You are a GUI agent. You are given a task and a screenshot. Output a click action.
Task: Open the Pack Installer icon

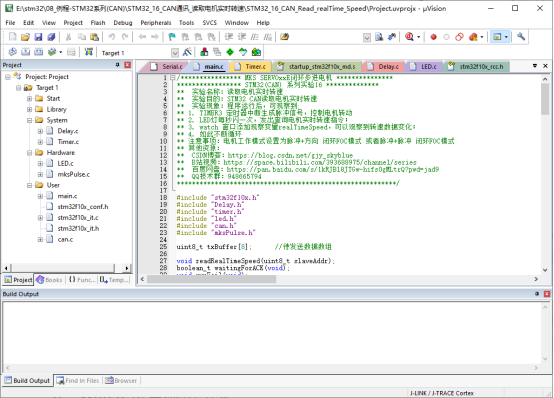point(256,52)
